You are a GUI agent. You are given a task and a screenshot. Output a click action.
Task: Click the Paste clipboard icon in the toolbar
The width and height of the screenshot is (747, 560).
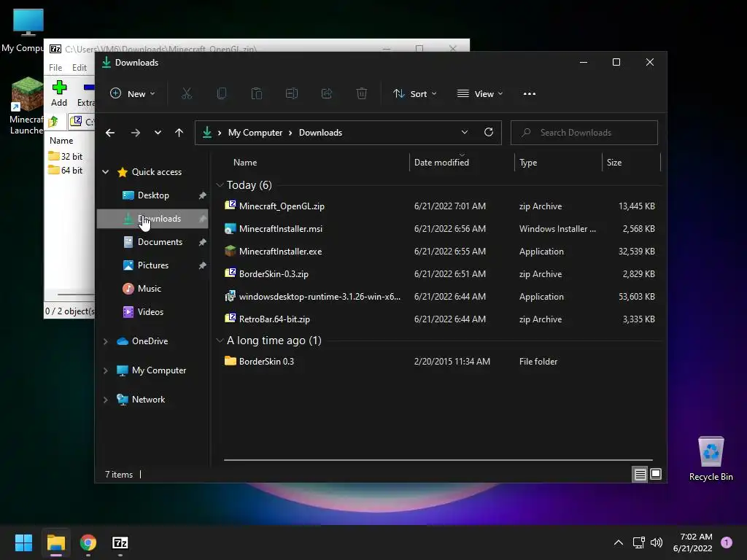pyautogui.click(x=257, y=94)
